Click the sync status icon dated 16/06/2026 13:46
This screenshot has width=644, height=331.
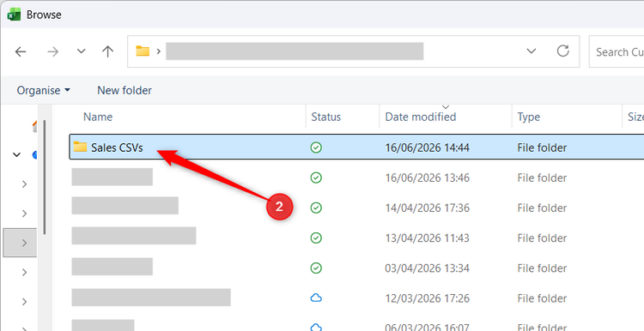point(316,178)
